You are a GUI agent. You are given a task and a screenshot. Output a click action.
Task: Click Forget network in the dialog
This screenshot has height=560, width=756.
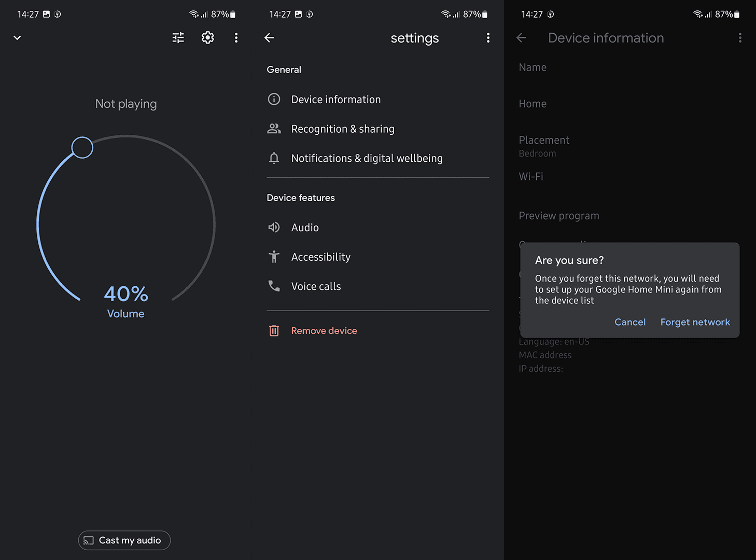695,322
